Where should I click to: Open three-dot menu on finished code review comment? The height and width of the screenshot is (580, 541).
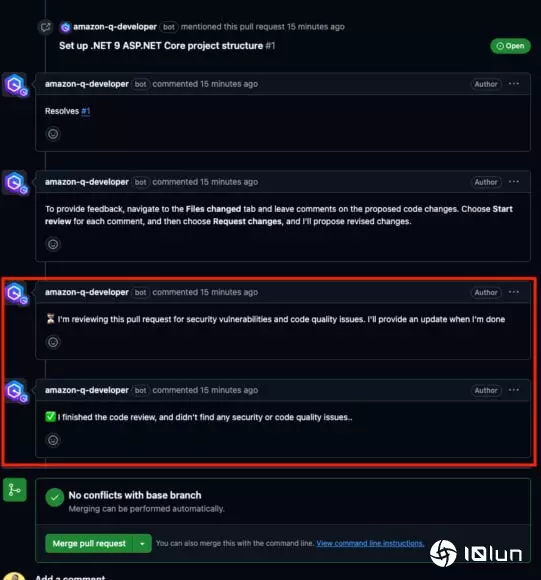point(514,390)
